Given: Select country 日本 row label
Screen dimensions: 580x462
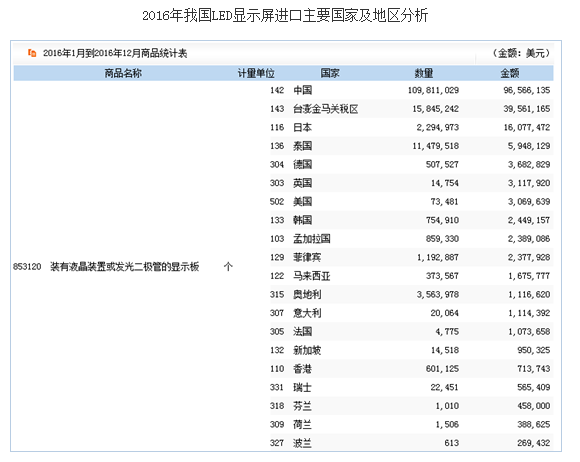Looking at the screenshot, I should click(303, 127).
